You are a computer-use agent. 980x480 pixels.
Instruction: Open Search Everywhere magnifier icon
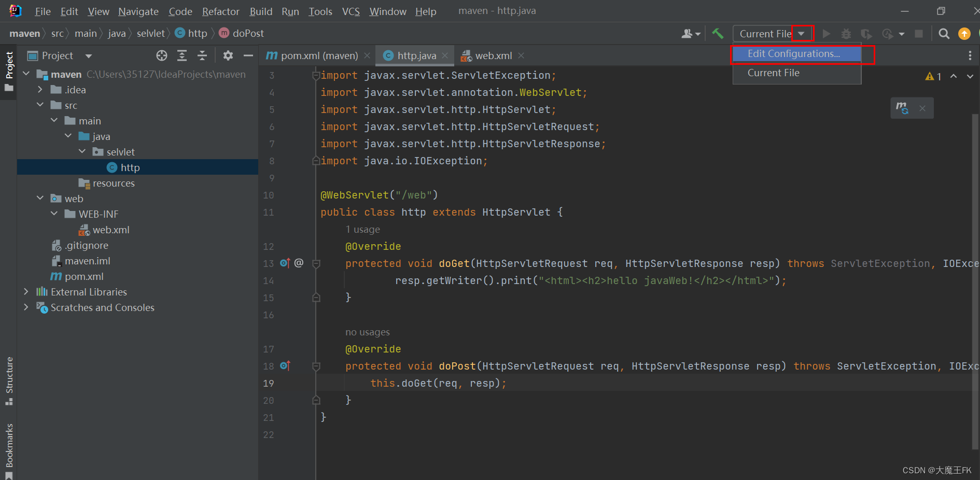point(944,34)
